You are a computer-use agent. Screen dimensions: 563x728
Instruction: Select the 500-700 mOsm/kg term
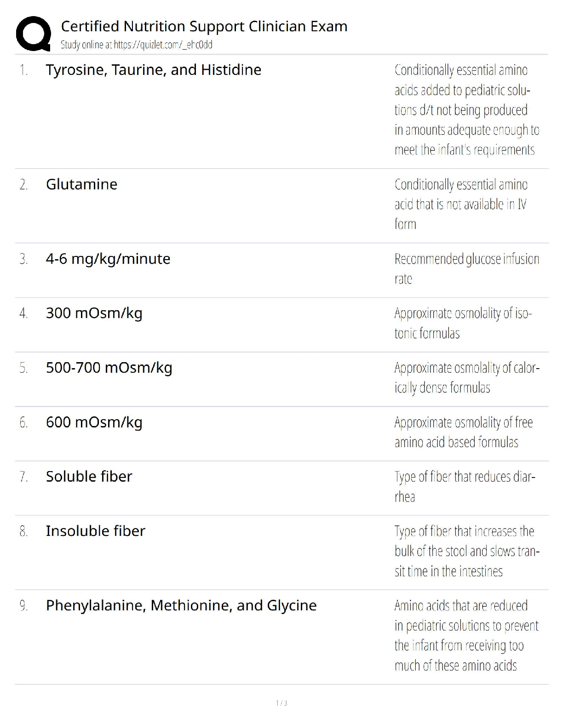tap(109, 368)
